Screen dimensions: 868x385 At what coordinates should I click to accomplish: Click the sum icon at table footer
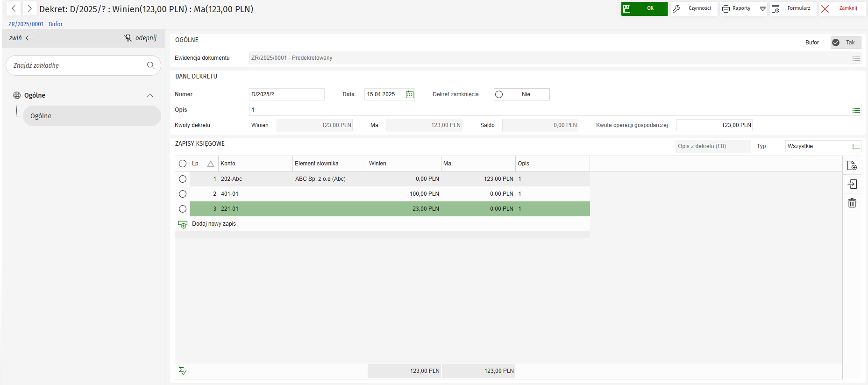pyautogui.click(x=183, y=371)
